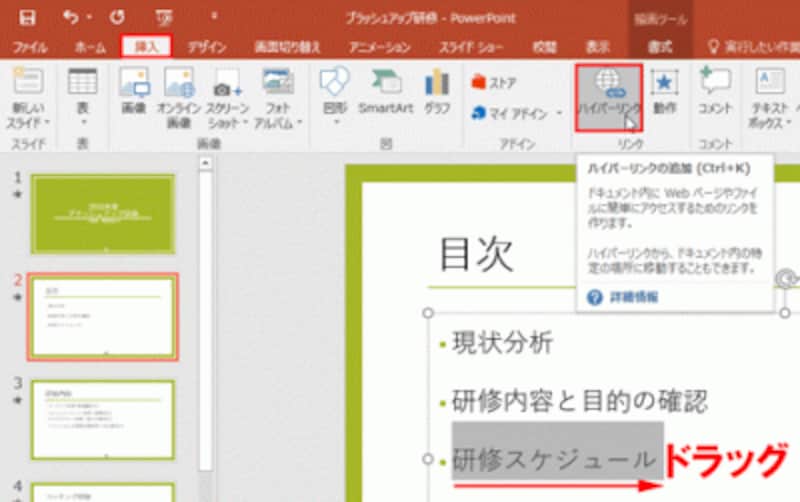Click マイ アドイン button
This screenshot has width=800, height=502.
tap(510, 113)
